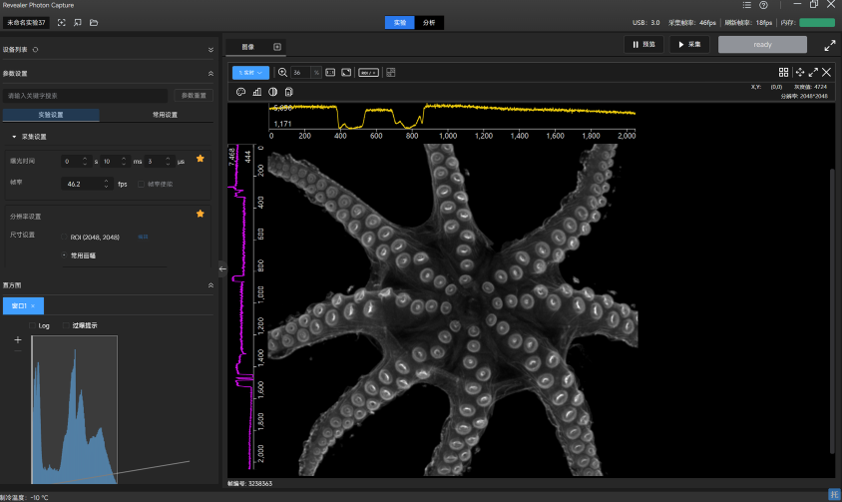The image size is (842, 502).
Task: Collapse the 直方图 section
Action: coord(210,285)
